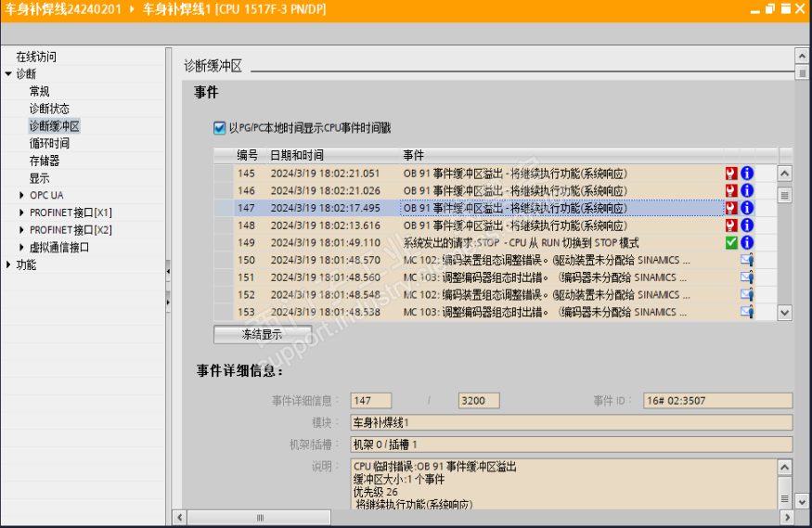
Task: Select 诊断缓冲区 in the tree
Action: (55, 126)
